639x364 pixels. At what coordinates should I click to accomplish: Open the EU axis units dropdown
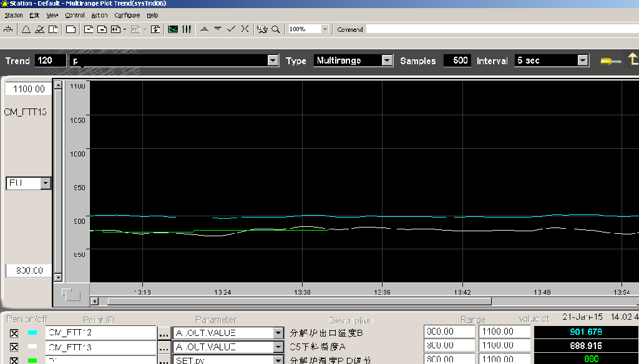pyautogui.click(x=45, y=183)
